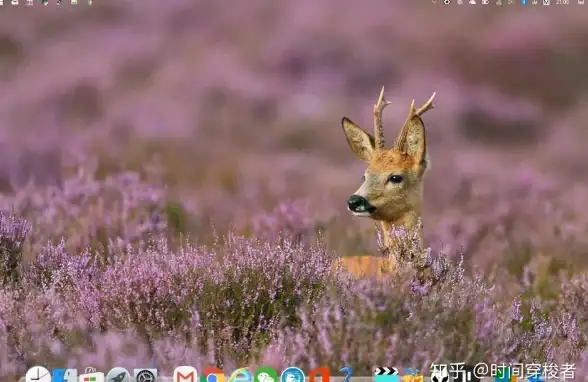
Task: Open the gift box icon in dock
Action: tap(413, 375)
